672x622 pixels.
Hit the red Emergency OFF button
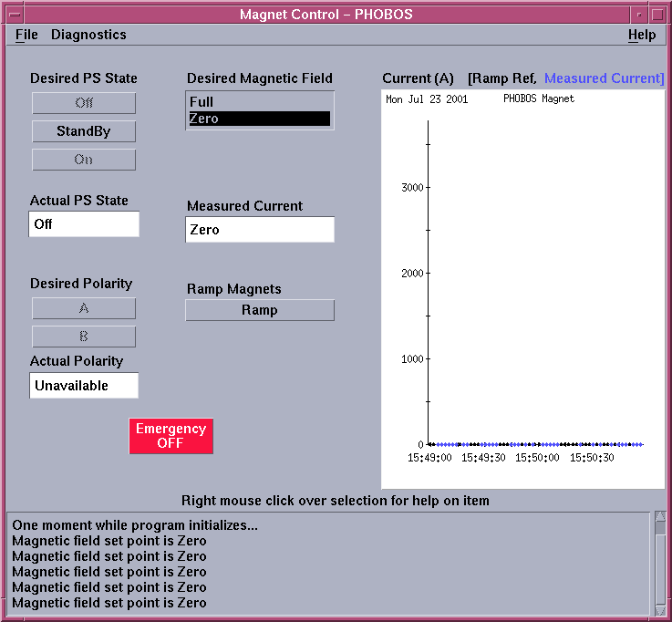point(171,436)
